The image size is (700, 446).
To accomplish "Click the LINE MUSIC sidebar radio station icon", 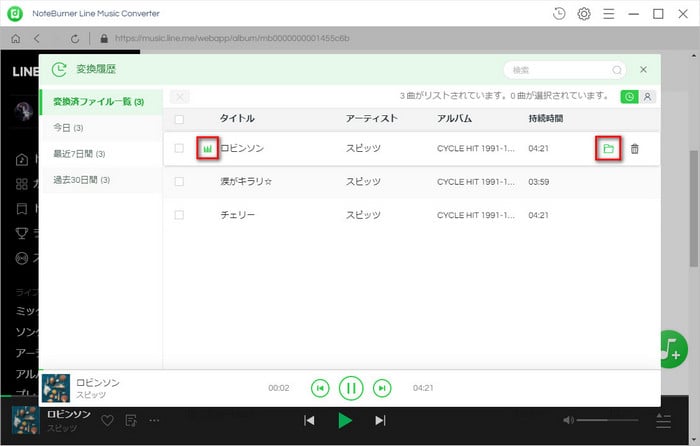I will click(22, 258).
